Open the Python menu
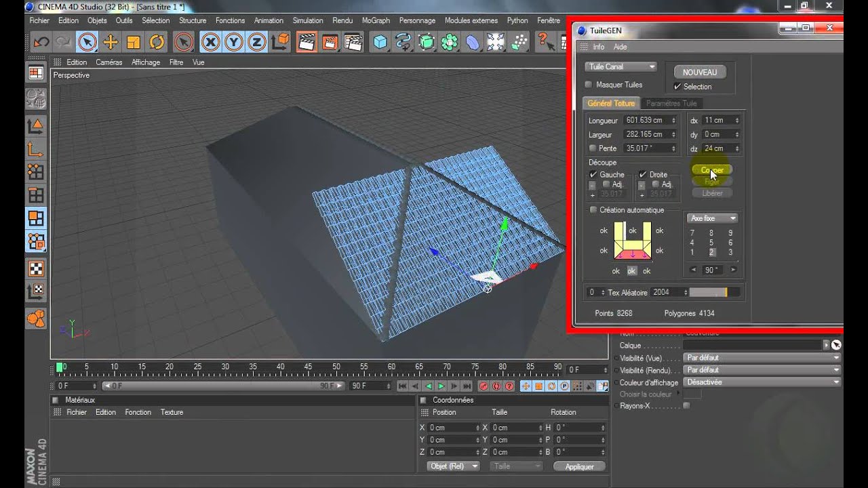 [517, 20]
